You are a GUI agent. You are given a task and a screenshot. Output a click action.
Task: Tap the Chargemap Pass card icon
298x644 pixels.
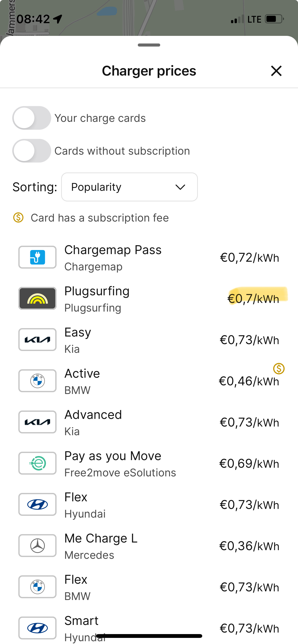pyautogui.click(x=37, y=257)
